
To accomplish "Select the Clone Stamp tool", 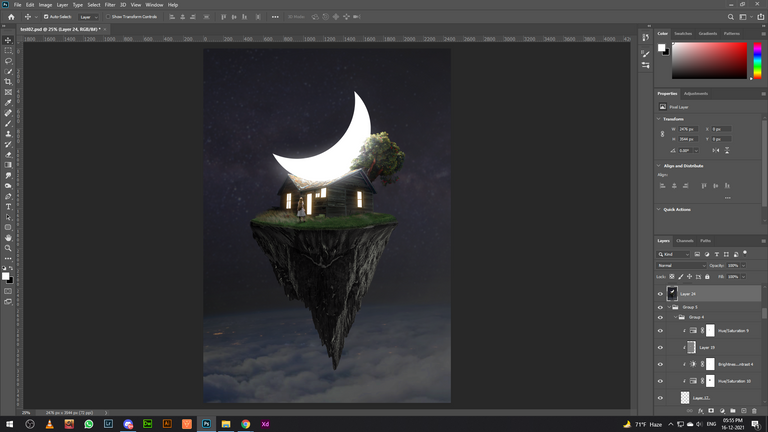I will [8, 134].
